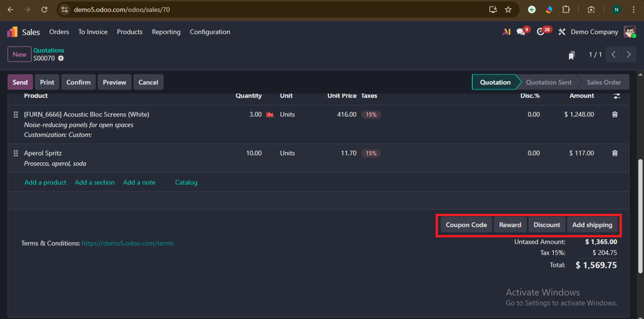Click the gear icon next to S00070

[61, 58]
